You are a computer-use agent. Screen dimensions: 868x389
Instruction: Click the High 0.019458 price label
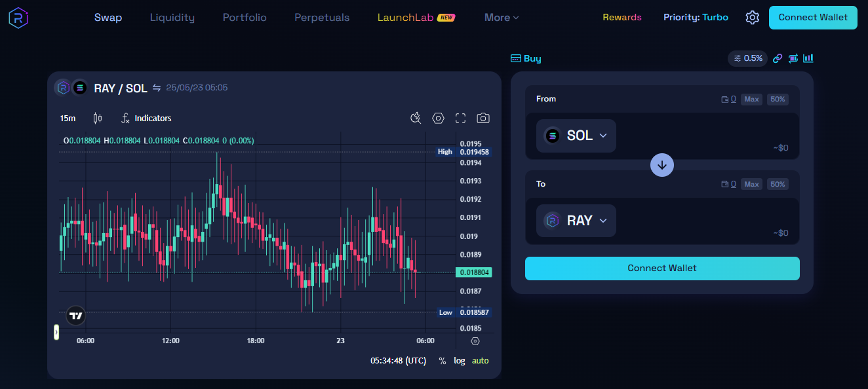click(464, 152)
